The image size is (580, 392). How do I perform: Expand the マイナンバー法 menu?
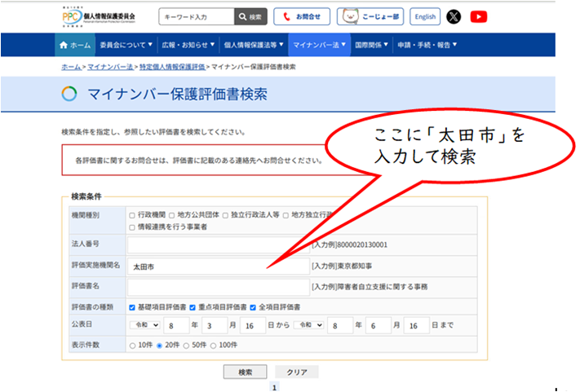319,45
